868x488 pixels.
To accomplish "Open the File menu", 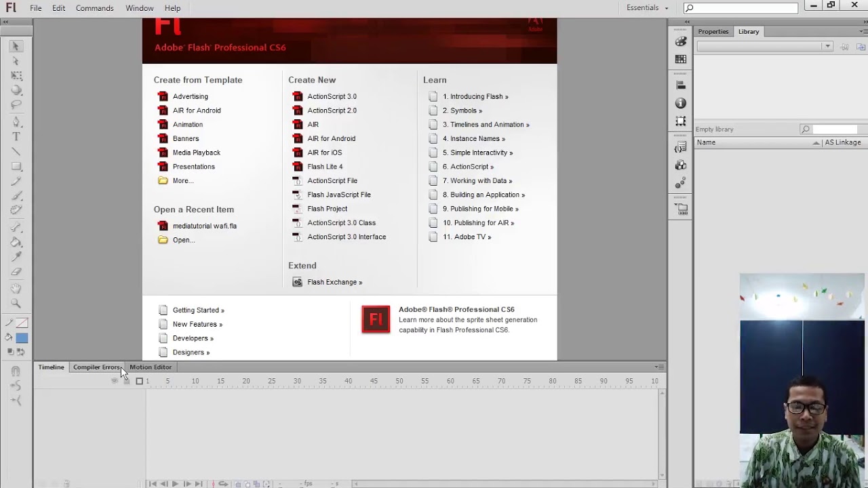I will pos(36,8).
